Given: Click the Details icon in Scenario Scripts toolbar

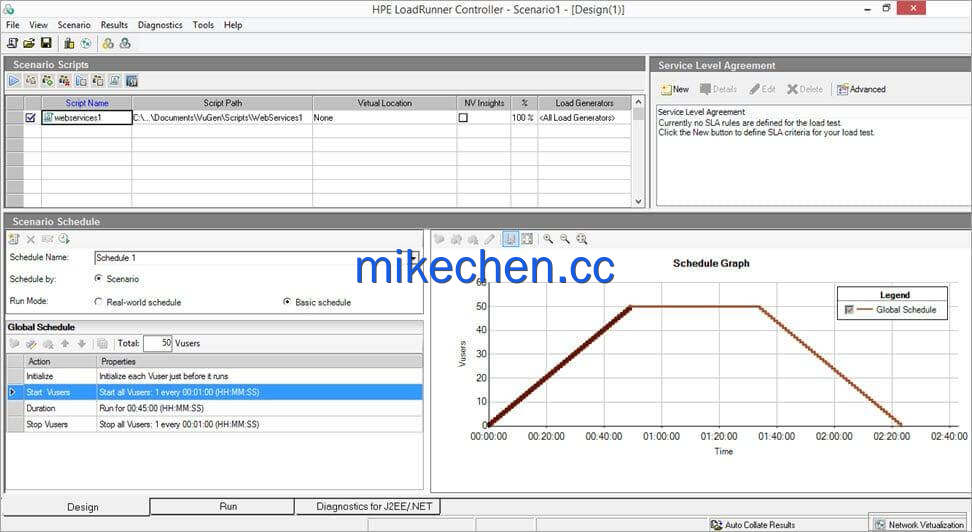Looking at the screenshot, I should pos(98,81).
